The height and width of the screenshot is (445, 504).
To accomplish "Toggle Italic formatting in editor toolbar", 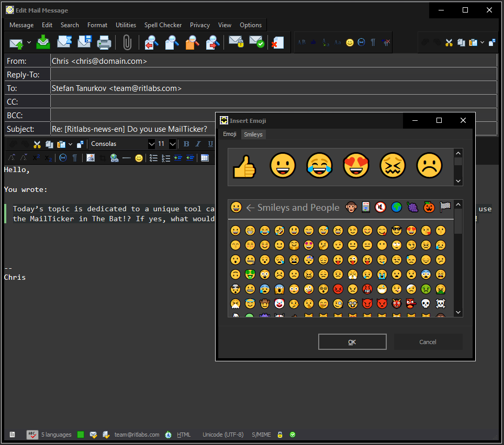I will [198, 144].
